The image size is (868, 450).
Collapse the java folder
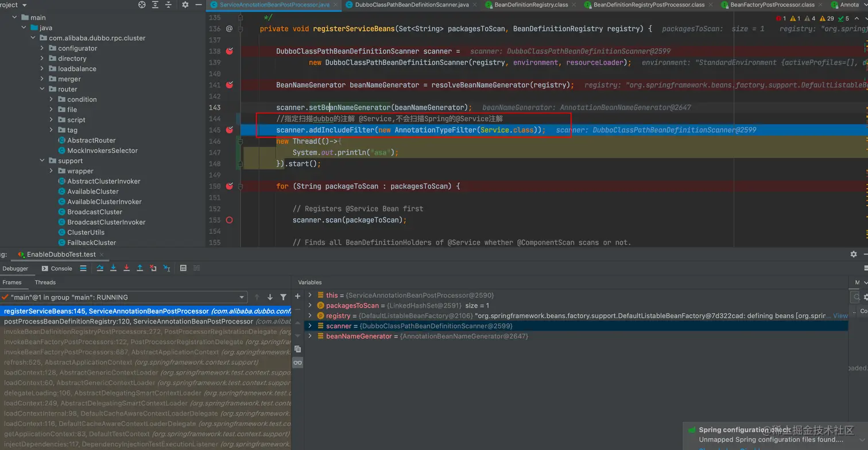tap(24, 28)
